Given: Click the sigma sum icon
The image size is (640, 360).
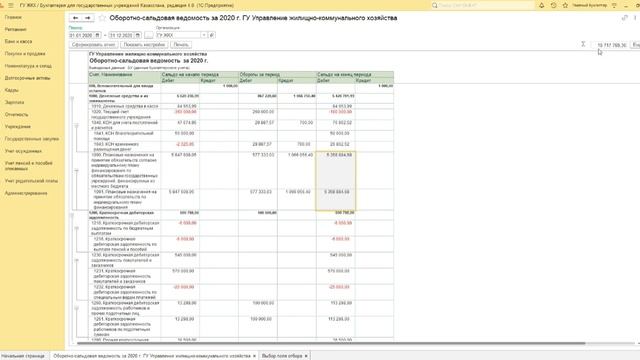Looking at the screenshot, I should pyautogui.click(x=583, y=44).
